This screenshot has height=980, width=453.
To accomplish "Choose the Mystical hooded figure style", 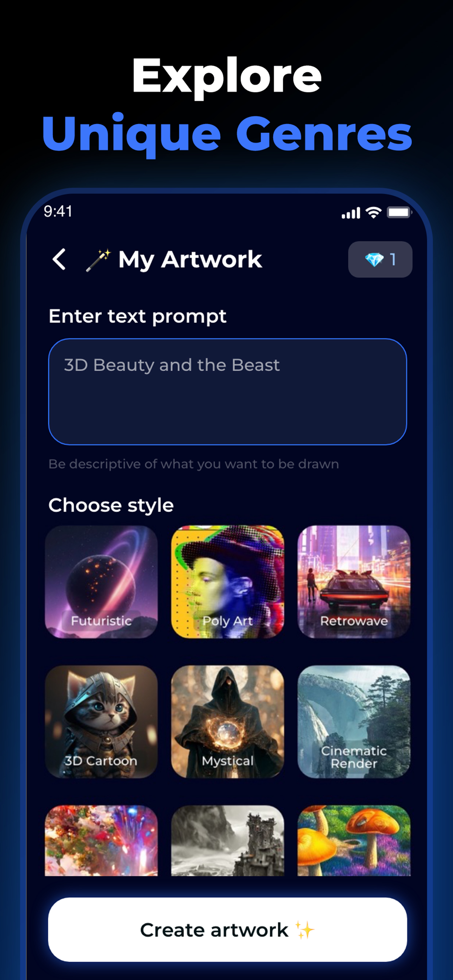I will point(227,721).
